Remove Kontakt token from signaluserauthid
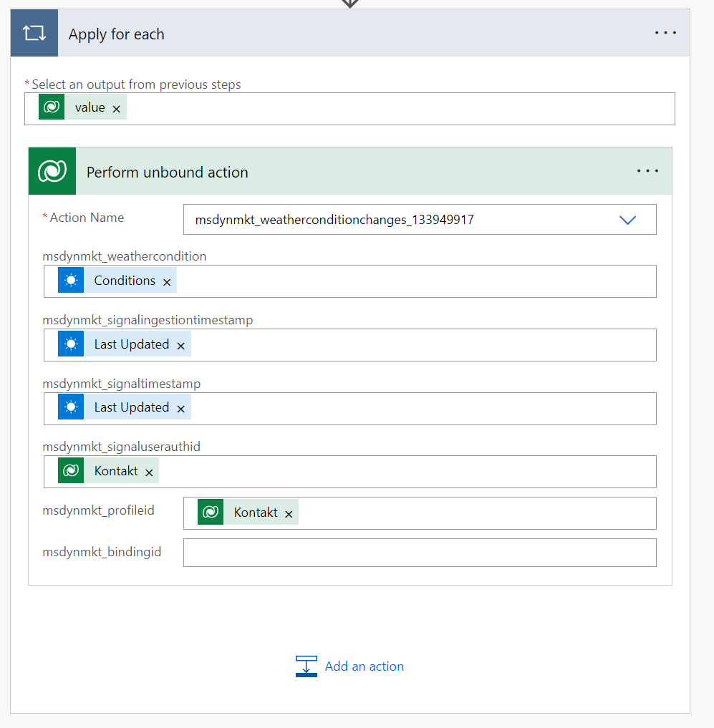714x728 pixels. tap(149, 472)
